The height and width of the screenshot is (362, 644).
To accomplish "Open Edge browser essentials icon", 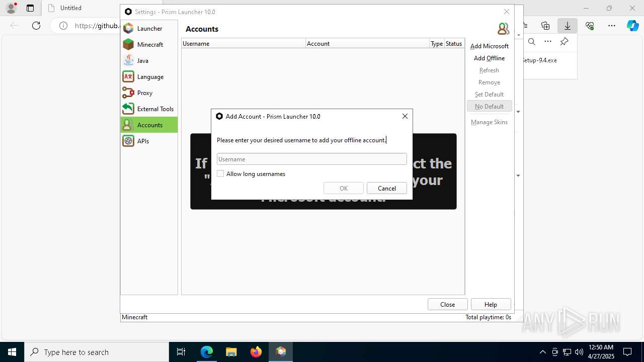I will point(590,26).
